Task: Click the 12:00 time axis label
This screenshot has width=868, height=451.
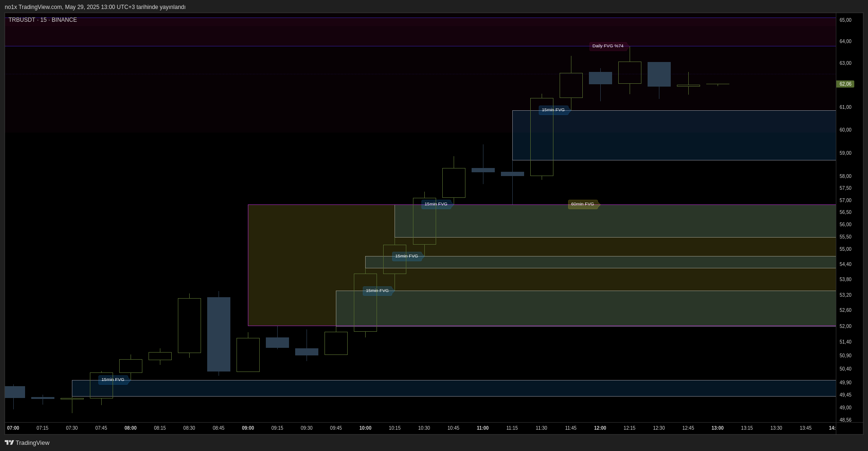Action: point(600,428)
